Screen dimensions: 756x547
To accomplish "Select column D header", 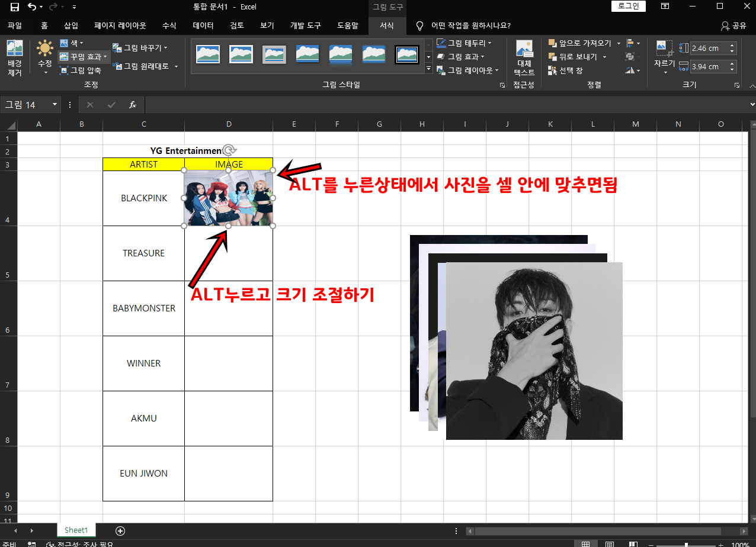I will tap(229, 124).
